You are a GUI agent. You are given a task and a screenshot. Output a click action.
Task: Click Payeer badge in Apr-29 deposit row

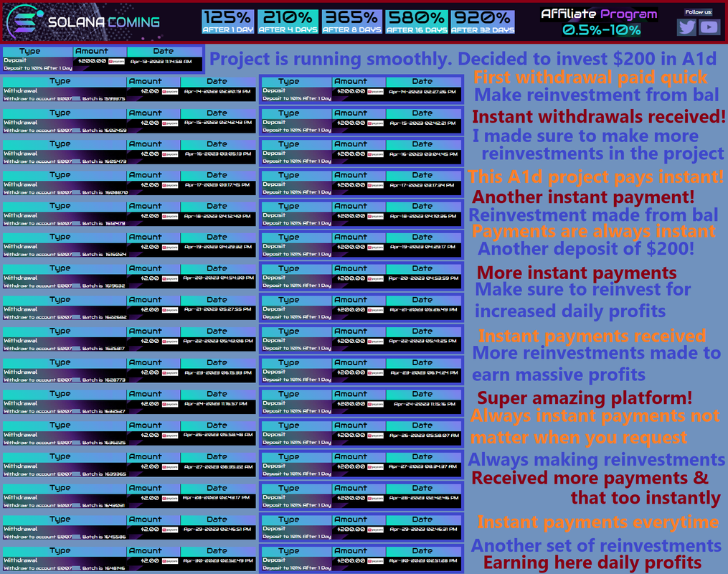pos(376,530)
